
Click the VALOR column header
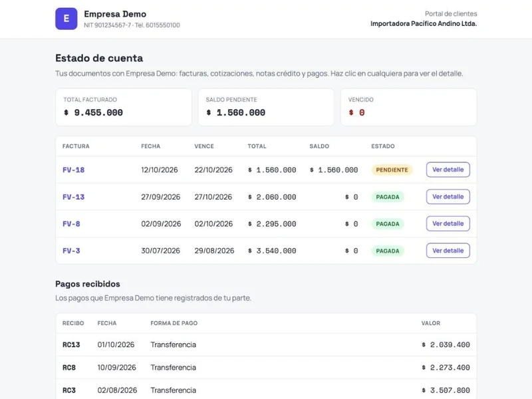[430, 323]
